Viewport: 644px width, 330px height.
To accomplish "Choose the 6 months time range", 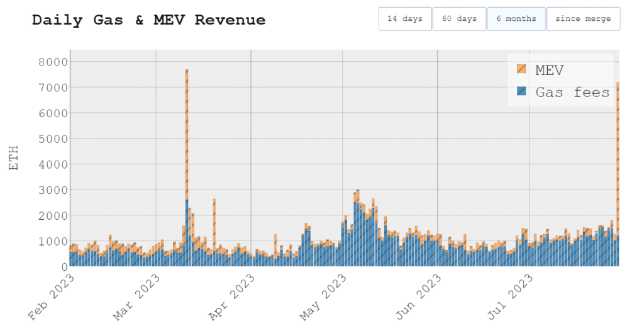I will 516,19.
